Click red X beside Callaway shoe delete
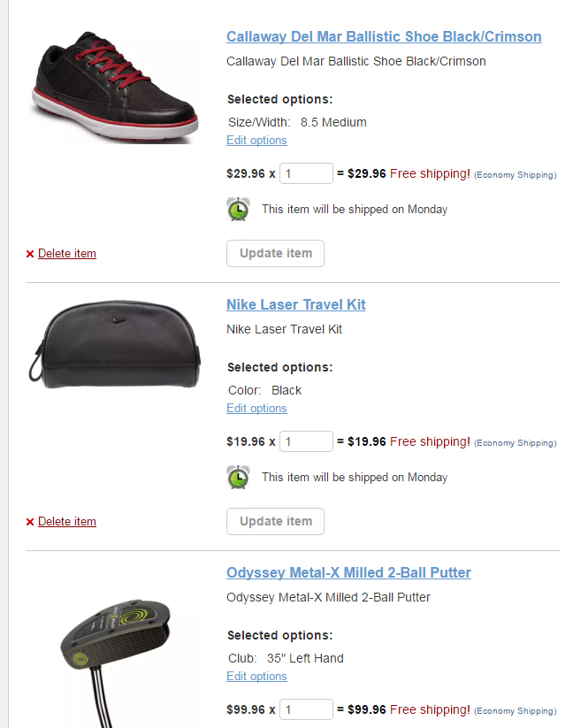 (30, 254)
